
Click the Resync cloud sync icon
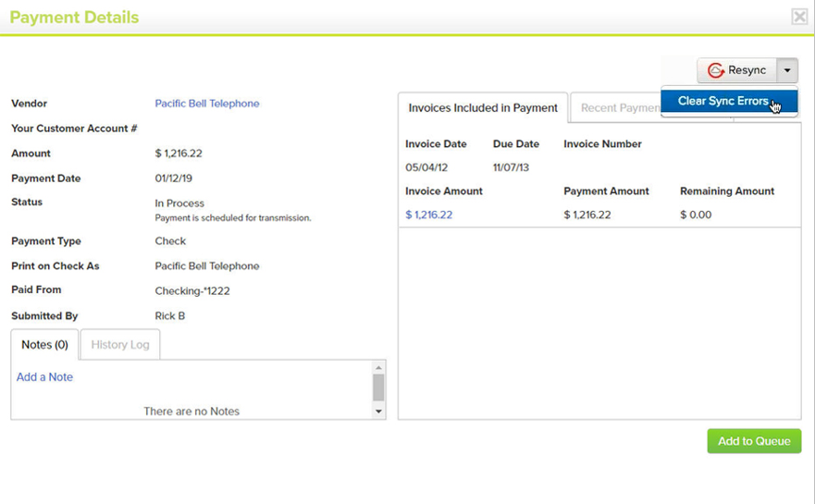[716, 70]
